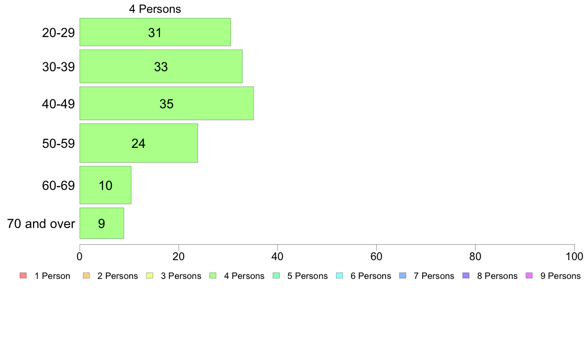Click the 1 Person legend label
The width and height of the screenshot is (588, 364).
52,276
